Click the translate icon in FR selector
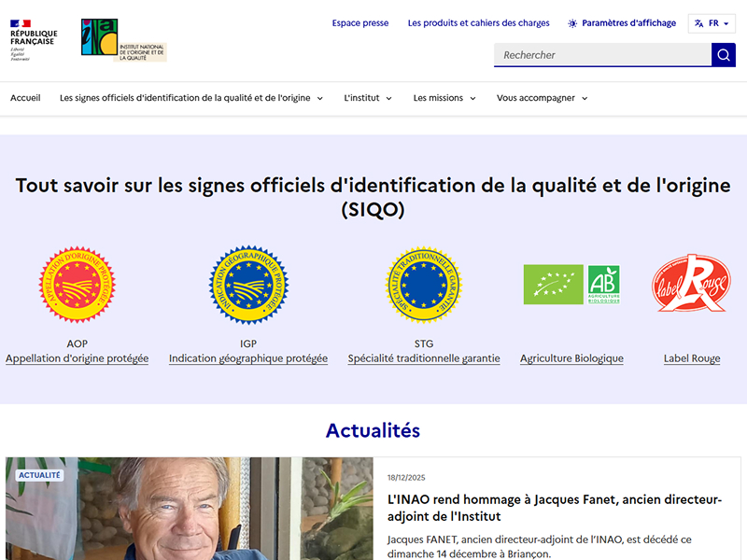The width and height of the screenshot is (747, 560). (698, 23)
